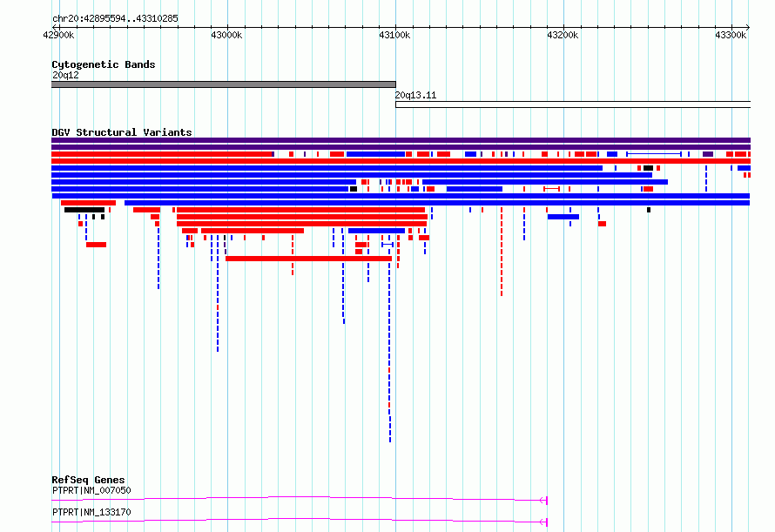Select the short blue variant bar near 43200k
The width and height of the screenshot is (775, 532).
(x=563, y=217)
